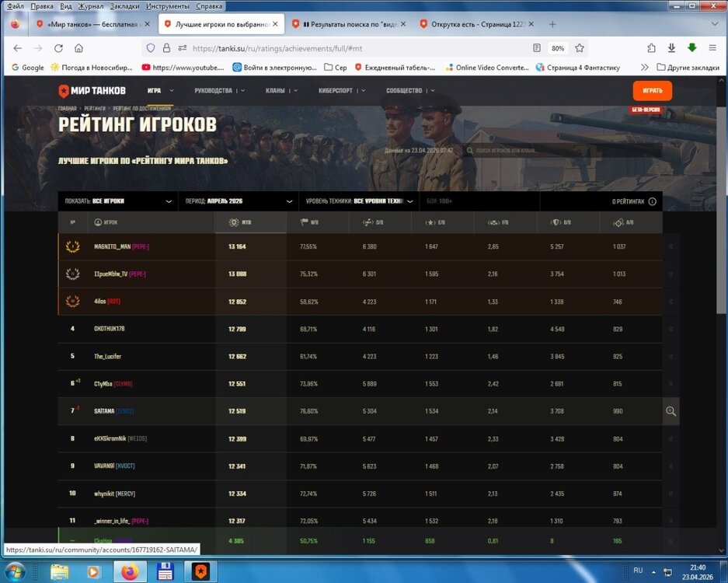728x583 pixels.
Task: Click the Мир Танков site logo
Action: (92, 91)
